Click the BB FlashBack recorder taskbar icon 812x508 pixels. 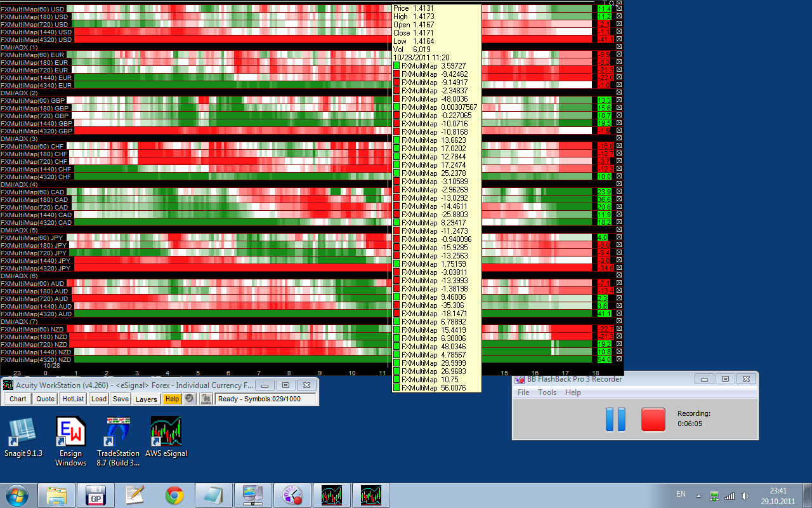pos(292,495)
